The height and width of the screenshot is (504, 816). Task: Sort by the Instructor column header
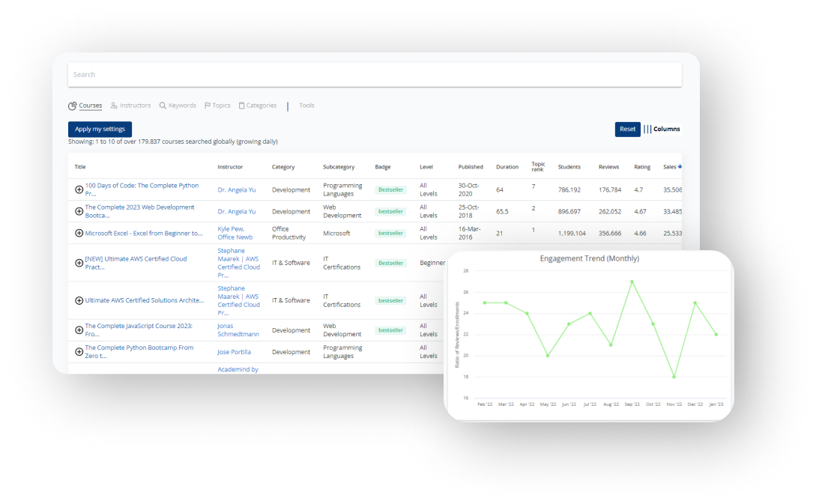point(230,167)
